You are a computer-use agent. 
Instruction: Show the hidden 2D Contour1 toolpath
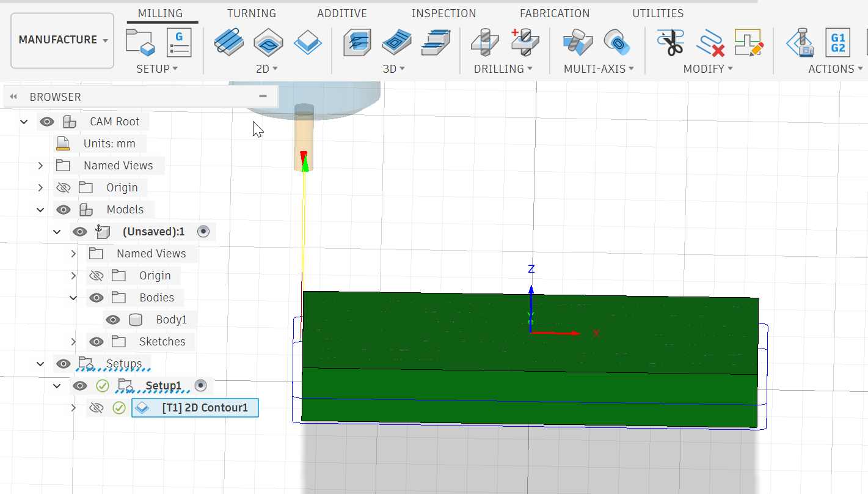97,408
